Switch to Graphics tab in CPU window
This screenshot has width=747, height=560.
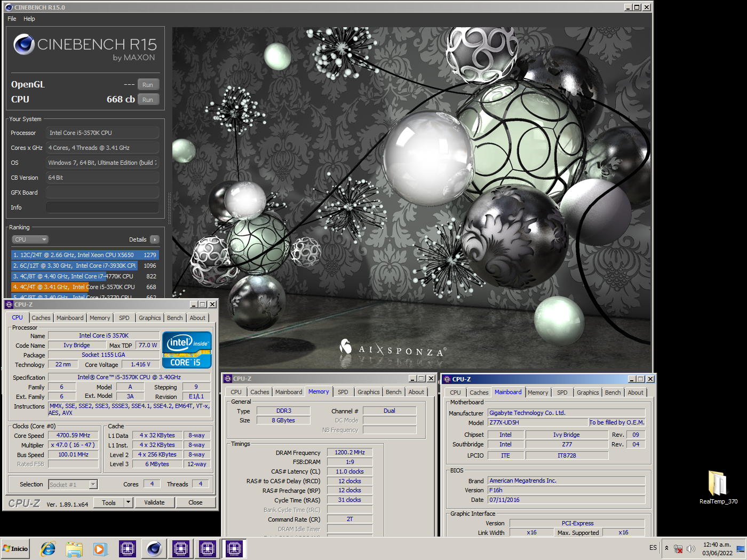click(x=150, y=318)
